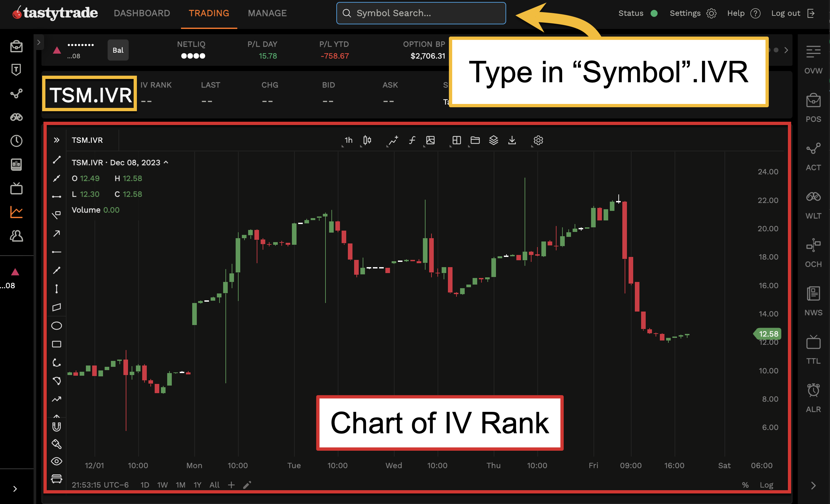The image size is (830, 504).
Task: Open the Indicators (ƒ) icon on chart toolbar
Action: pyautogui.click(x=412, y=140)
